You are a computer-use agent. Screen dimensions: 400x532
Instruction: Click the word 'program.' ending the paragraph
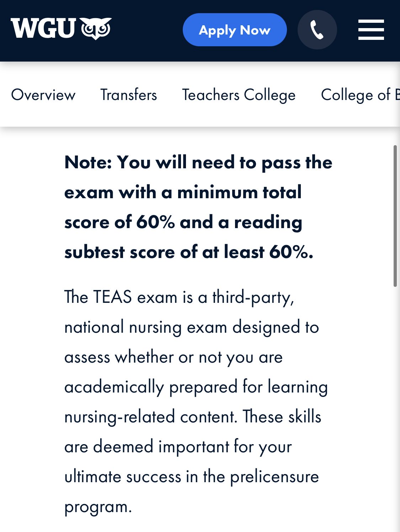coord(98,507)
